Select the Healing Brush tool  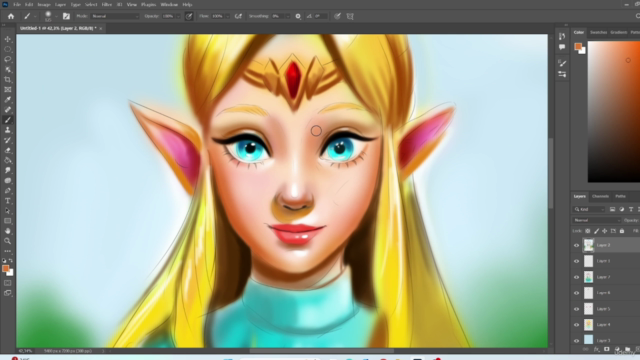click(x=7, y=110)
